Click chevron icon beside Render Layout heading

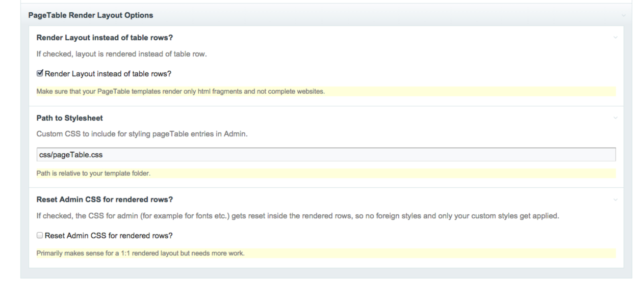[x=615, y=38]
